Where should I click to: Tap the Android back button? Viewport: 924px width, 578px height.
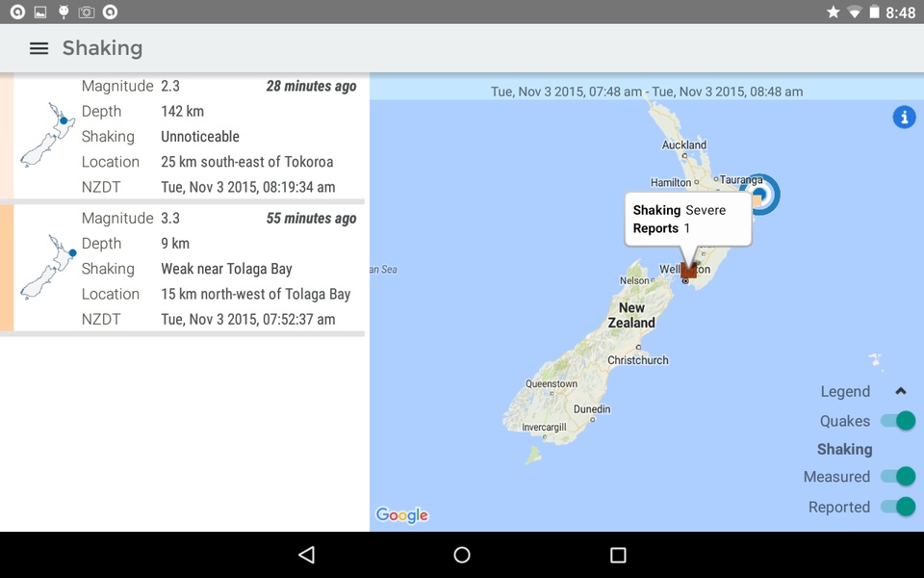pos(306,555)
